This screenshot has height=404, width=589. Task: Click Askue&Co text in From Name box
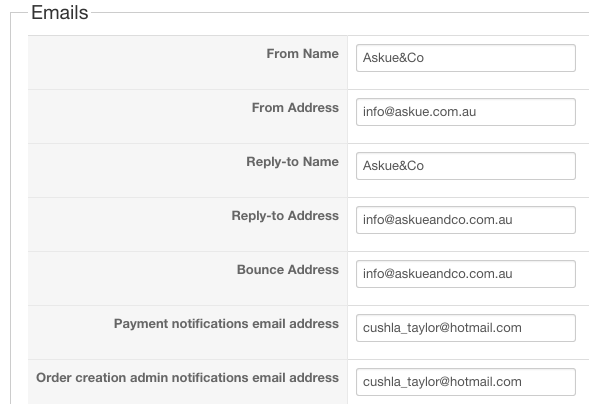393,58
